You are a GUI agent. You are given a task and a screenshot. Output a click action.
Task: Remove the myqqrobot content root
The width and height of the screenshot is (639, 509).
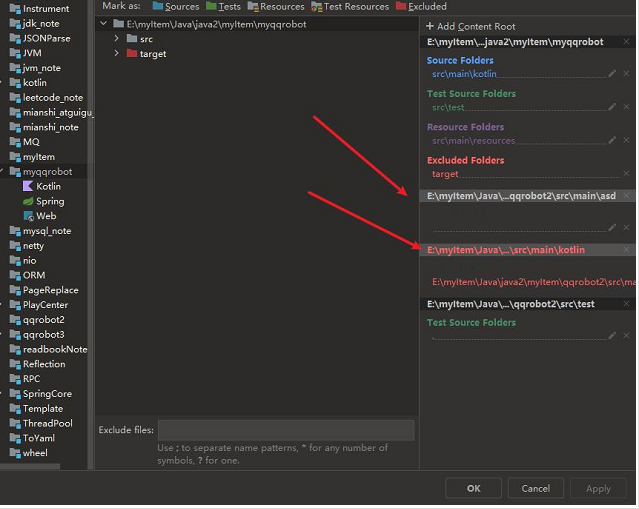(x=626, y=42)
